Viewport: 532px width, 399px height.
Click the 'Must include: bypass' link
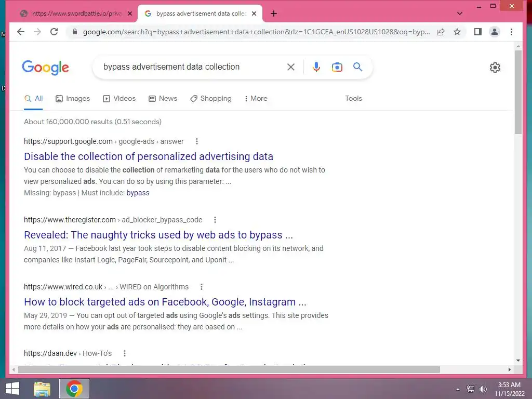coord(138,193)
